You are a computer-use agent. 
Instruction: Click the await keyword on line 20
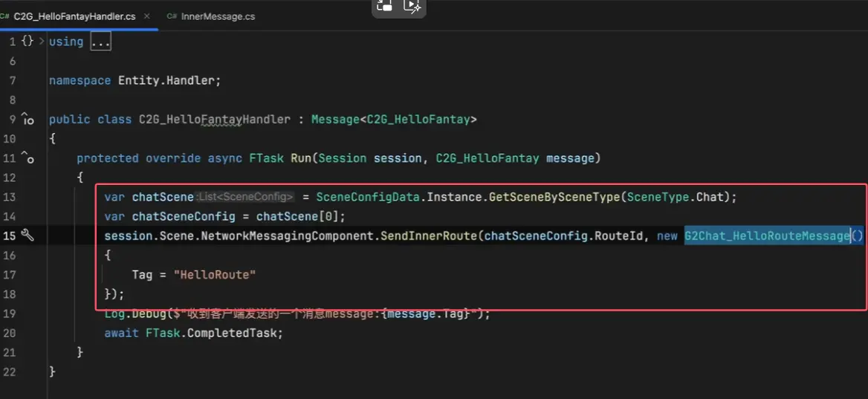122,333
